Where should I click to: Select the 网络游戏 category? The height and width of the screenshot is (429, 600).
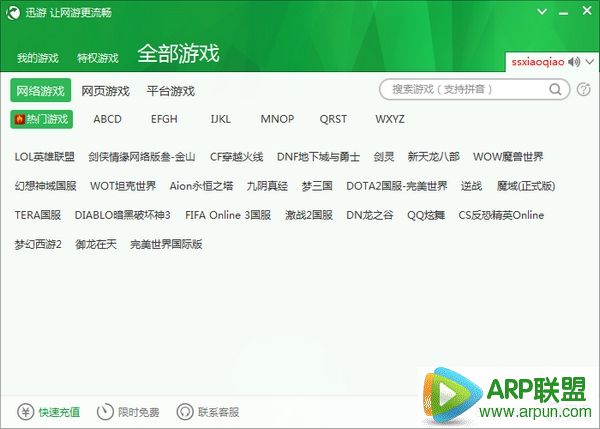41,90
